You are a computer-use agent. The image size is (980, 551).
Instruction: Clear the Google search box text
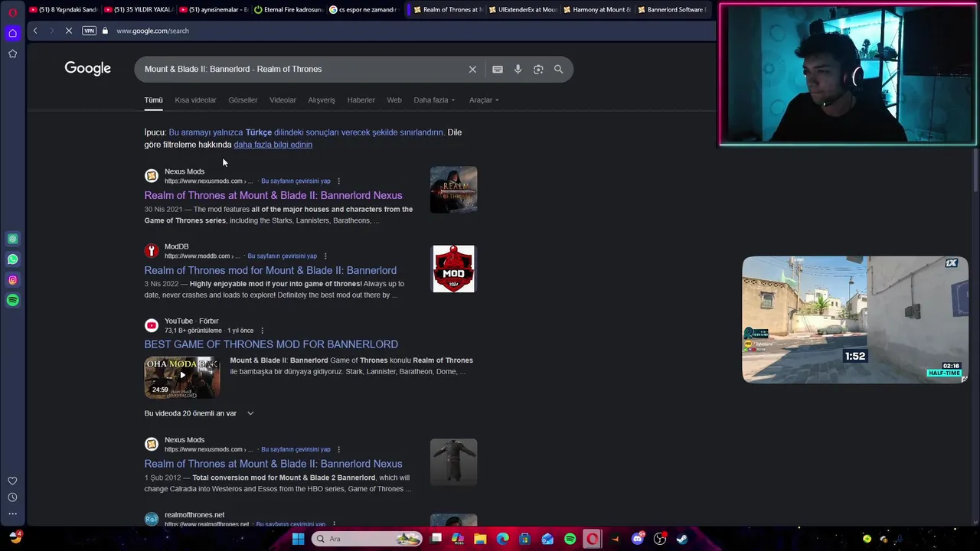472,70
